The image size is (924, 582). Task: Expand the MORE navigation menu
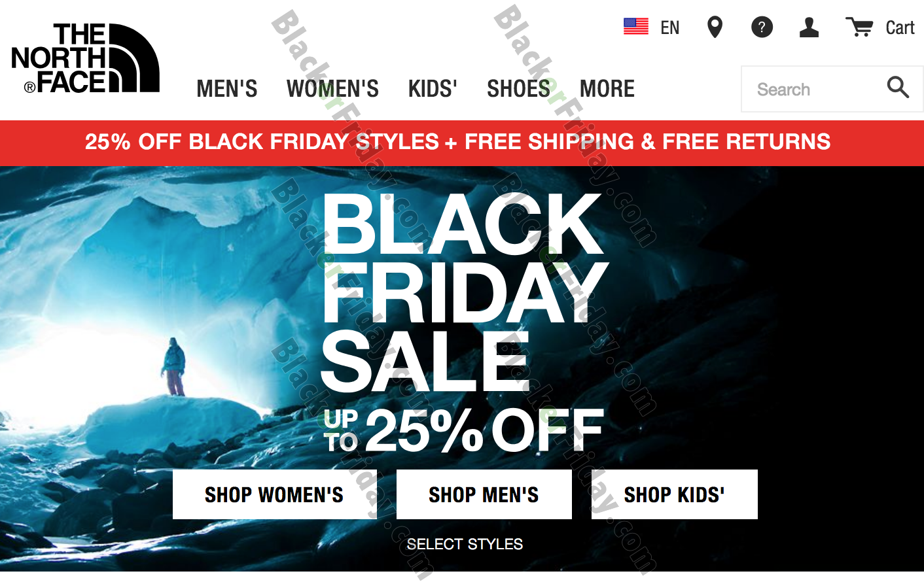point(607,88)
